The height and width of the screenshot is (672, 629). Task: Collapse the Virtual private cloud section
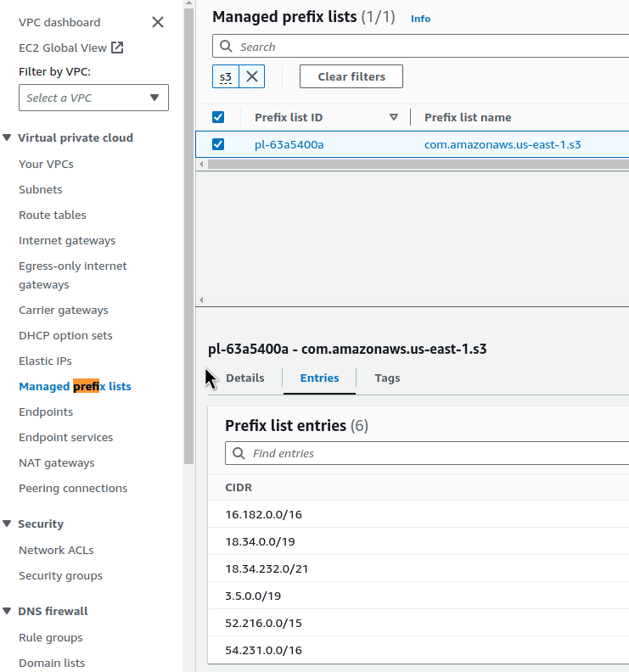pyautogui.click(x=7, y=137)
